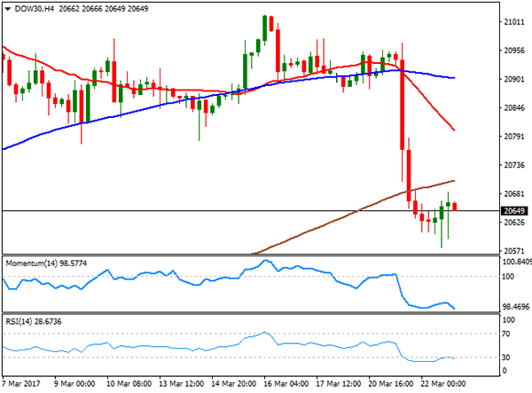
Task: Click the 20 Mar 16:00 time label
Action: 390,384
